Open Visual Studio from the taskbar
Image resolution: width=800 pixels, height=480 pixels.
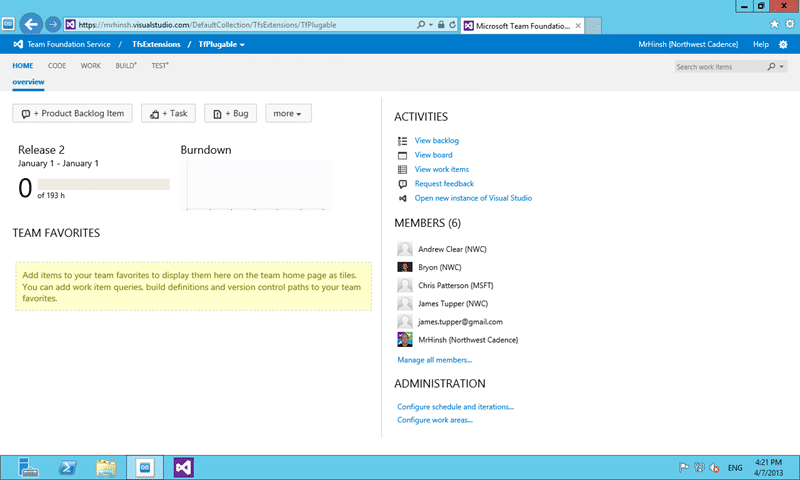pyautogui.click(x=184, y=467)
